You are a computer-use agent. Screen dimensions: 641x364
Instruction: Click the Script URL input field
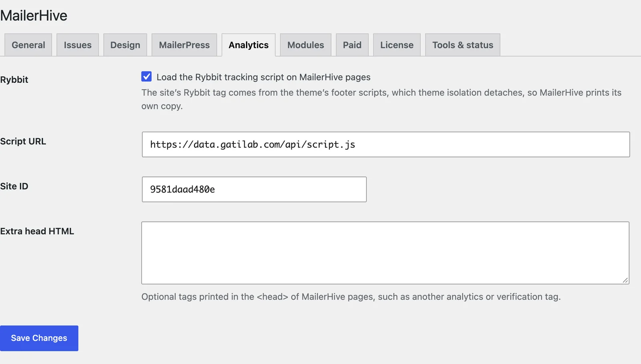pyautogui.click(x=386, y=145)
